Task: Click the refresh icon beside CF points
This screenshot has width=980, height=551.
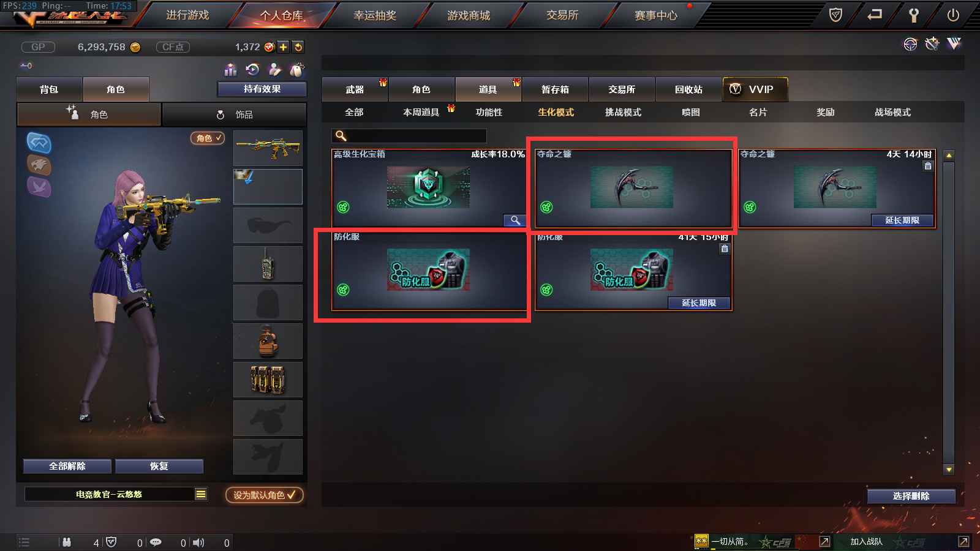Action: 298,47
